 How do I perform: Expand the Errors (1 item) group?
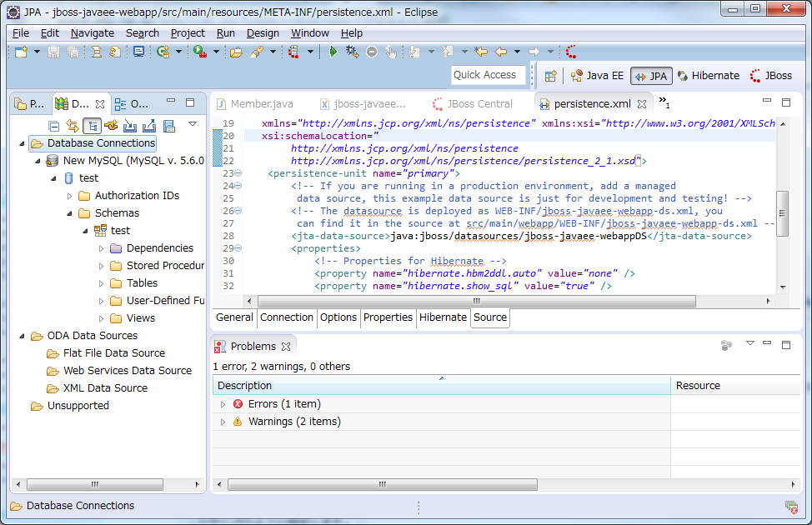coord(223,404)
